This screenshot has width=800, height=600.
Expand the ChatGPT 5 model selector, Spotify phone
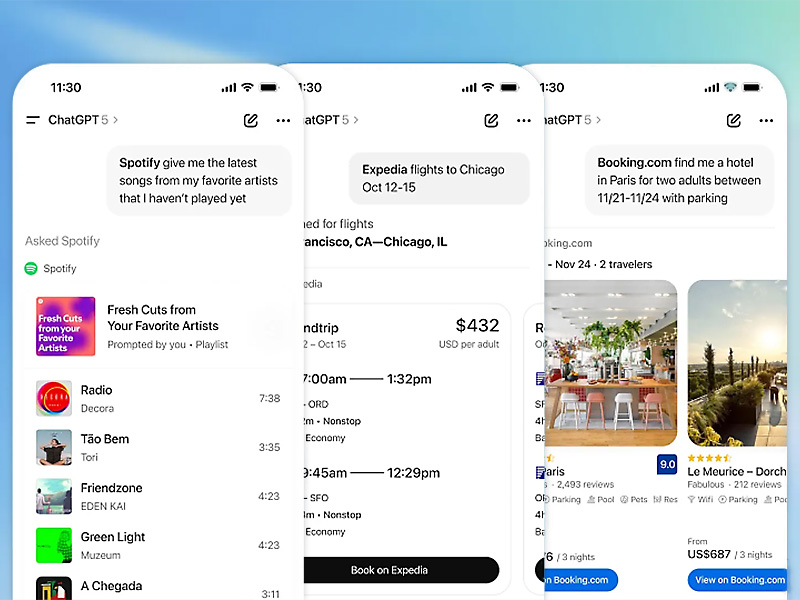[x=83, y=120]
